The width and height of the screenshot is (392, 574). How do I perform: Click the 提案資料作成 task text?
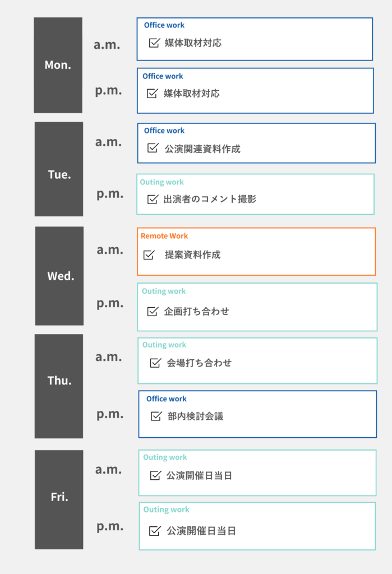coord(192,254)
